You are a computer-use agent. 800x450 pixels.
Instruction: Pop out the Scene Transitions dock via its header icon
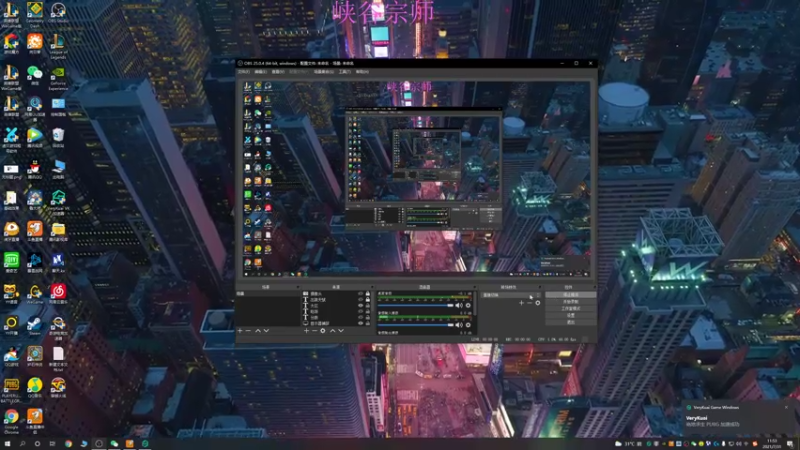[x=540, y=287]
